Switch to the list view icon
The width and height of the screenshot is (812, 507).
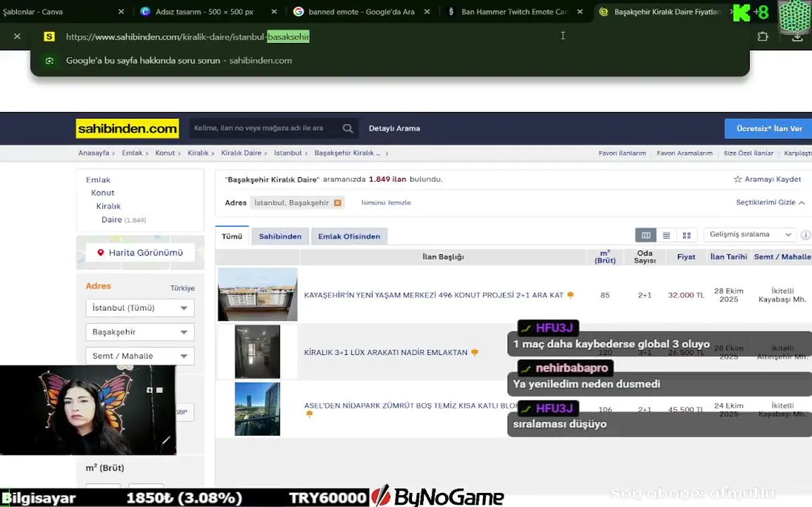click(666, 235)
